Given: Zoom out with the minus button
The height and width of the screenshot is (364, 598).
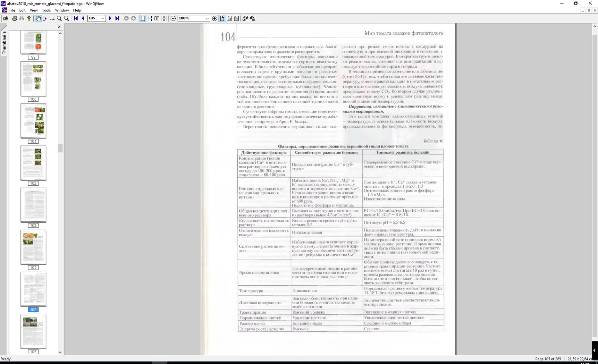Looking at the screenshot, I should [173, 18].
